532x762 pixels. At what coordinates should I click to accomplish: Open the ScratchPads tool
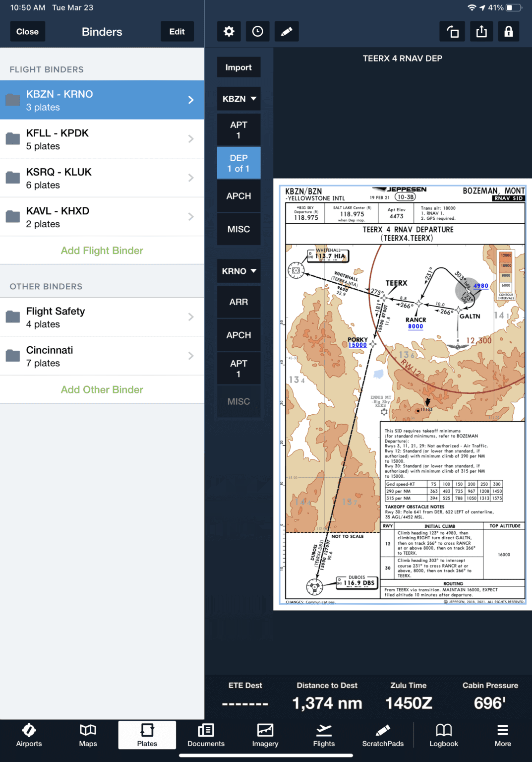click(383, 736)
